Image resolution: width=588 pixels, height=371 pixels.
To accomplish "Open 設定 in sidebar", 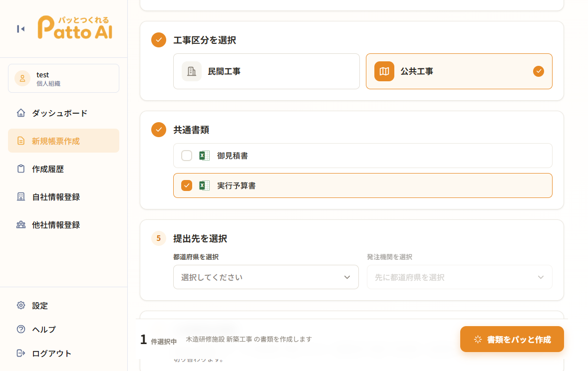I will pos(64,305).
